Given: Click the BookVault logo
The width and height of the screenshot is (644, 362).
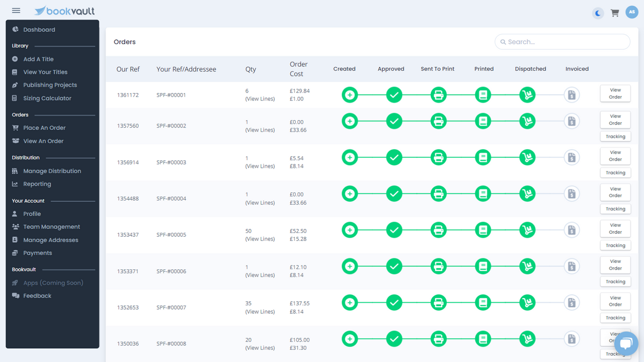Looking at the screenshot, I should pos(64,10).
